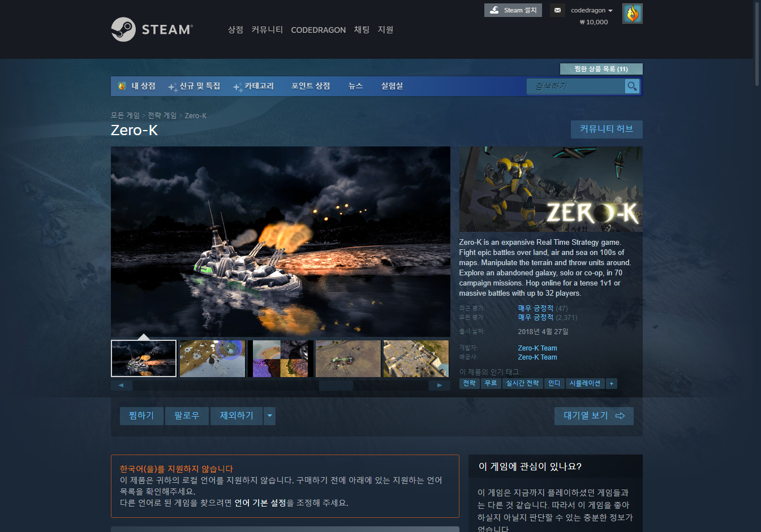
Task: Click the thumbnail strip slider handle
Action: [336, 385]
